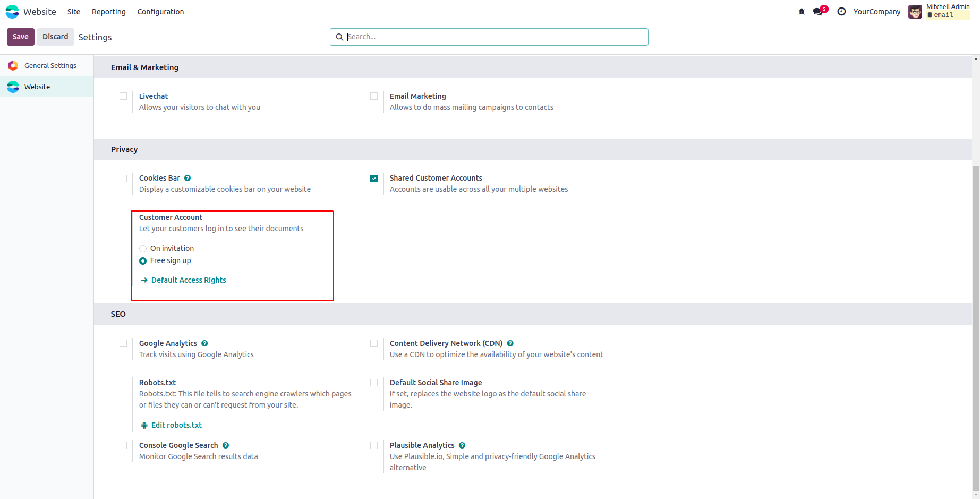Switch to General Settings tab

50,65
